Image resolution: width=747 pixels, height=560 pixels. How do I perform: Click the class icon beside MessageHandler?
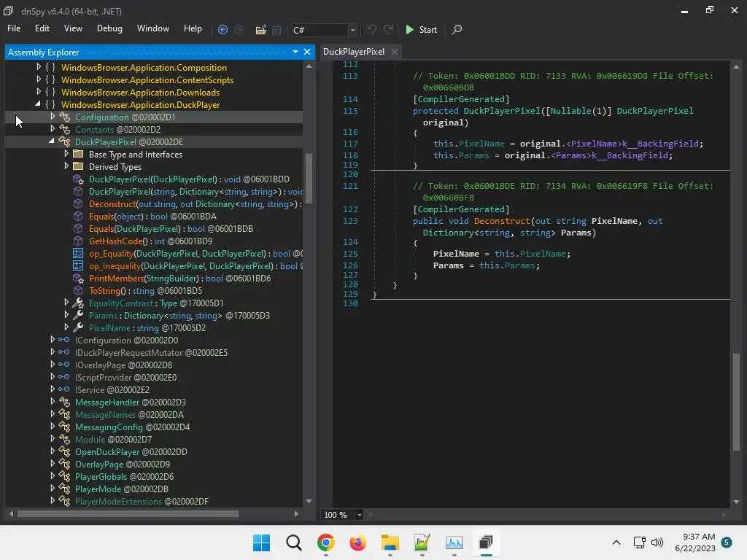point(64,402)
